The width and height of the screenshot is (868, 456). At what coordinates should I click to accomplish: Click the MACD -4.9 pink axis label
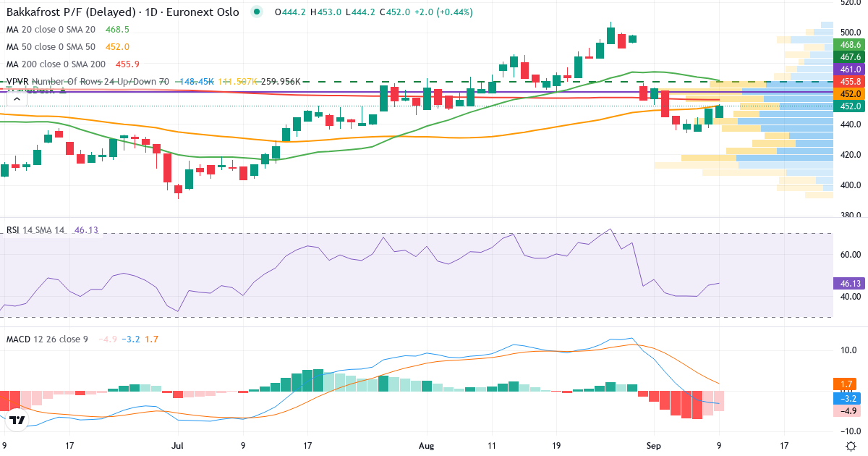[847, 411]
